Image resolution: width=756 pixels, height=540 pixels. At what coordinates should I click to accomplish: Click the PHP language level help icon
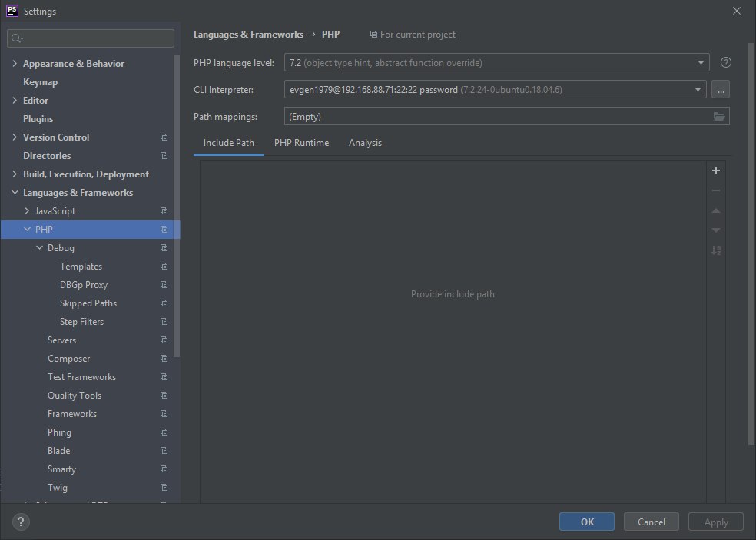(725, 63)
